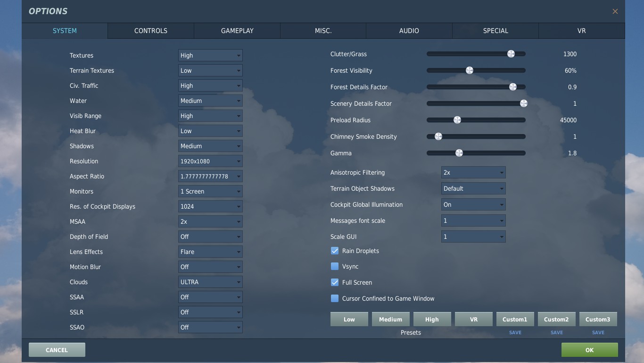The image size is (644, 363).
Task: Go to the AUDIO tab
Action: (409, 31)
